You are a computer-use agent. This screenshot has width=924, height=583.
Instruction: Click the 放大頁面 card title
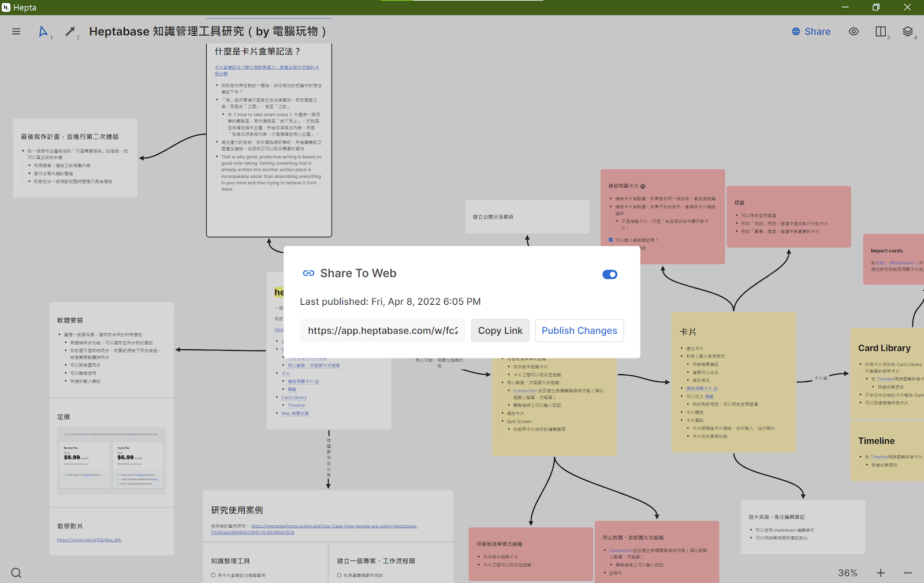pyautogui.click(x=777, y=517)
